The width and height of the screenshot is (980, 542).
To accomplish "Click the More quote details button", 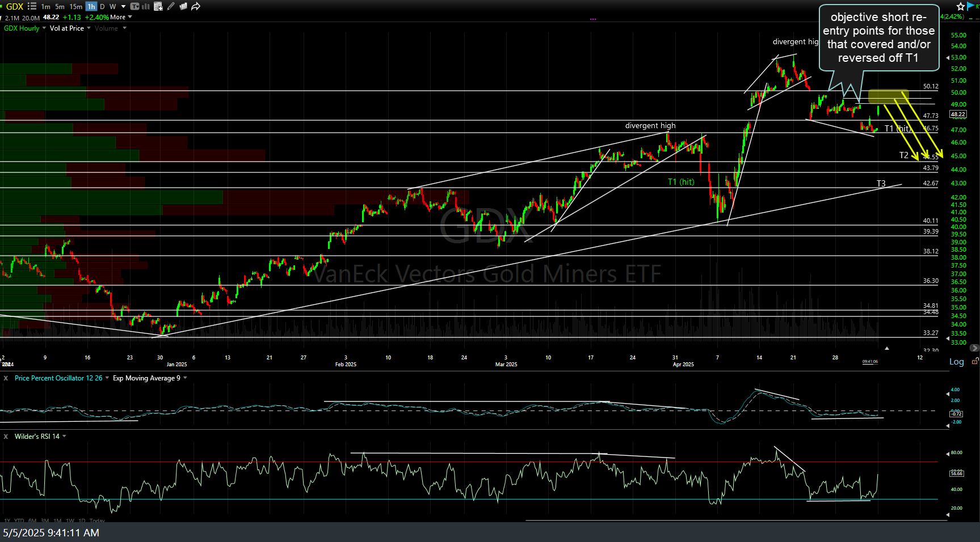I will click(x=120, y=18).
